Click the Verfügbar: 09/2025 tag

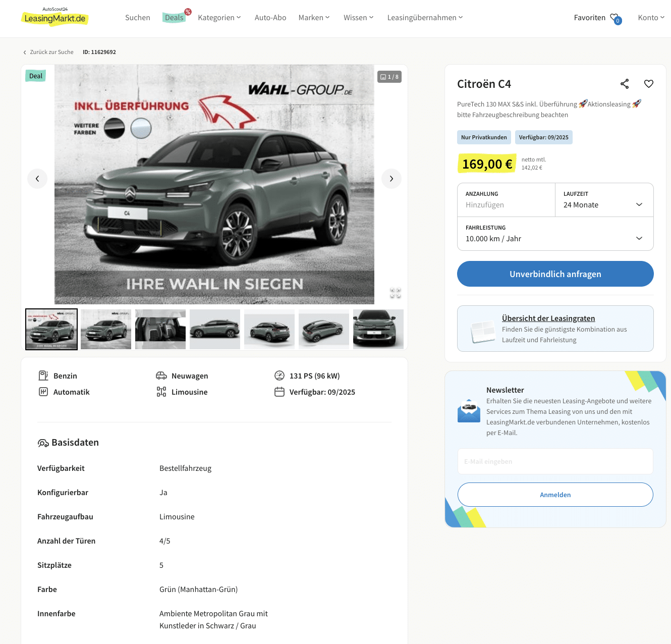point(544,137)
